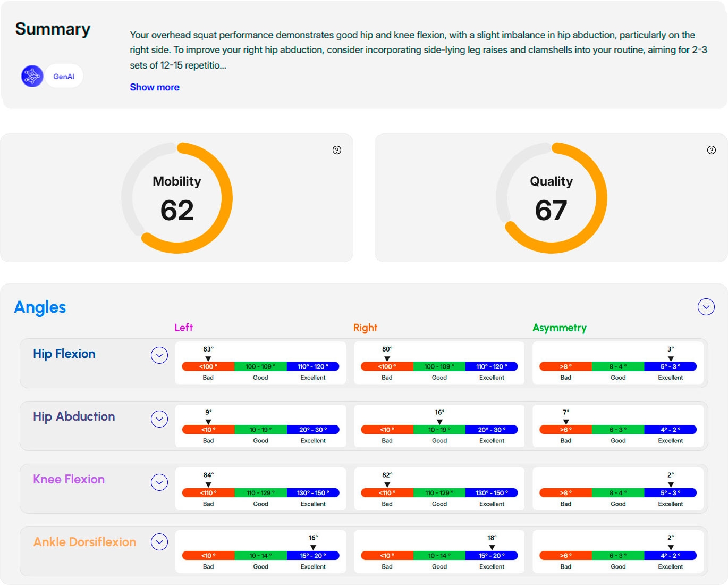
Task: Open Mobility score help icon
Action: coord(337,150)
